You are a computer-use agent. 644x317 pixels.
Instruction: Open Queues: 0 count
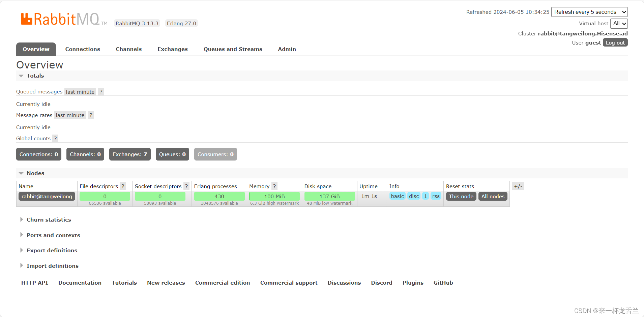172,154
